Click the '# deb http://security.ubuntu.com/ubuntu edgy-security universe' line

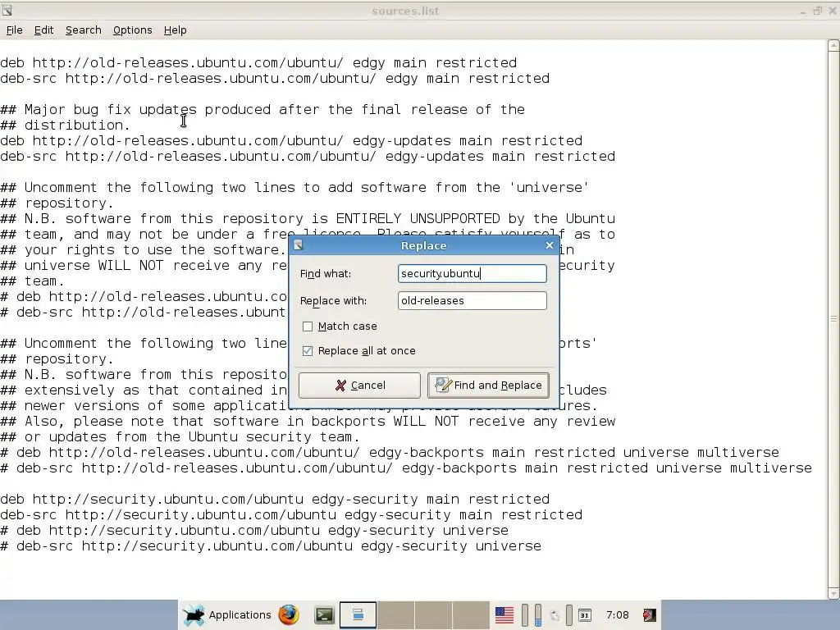click(x=254, y=531)
